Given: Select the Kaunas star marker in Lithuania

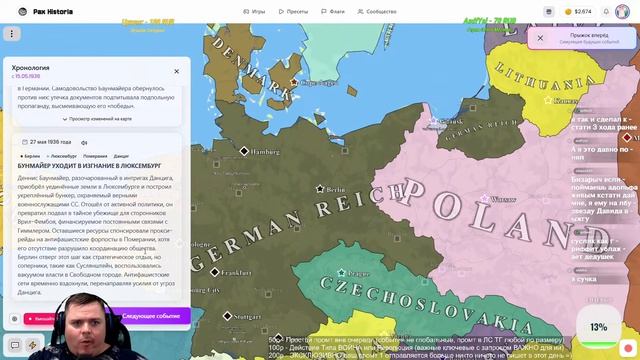Looking at the screenshot, I should pyautogui.click(x=548, y=100).
